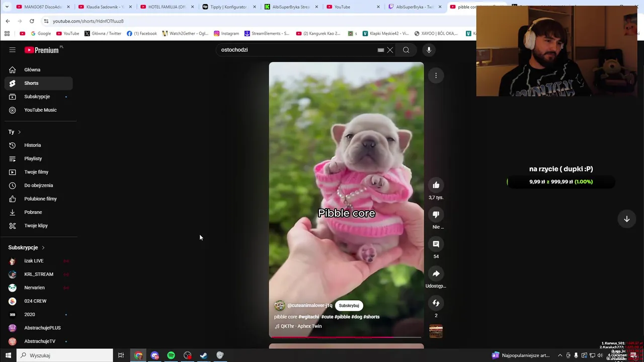This screenshot has height=362, width=644.
Task: Go back with the browser back arrow
Action: (8, 21)
